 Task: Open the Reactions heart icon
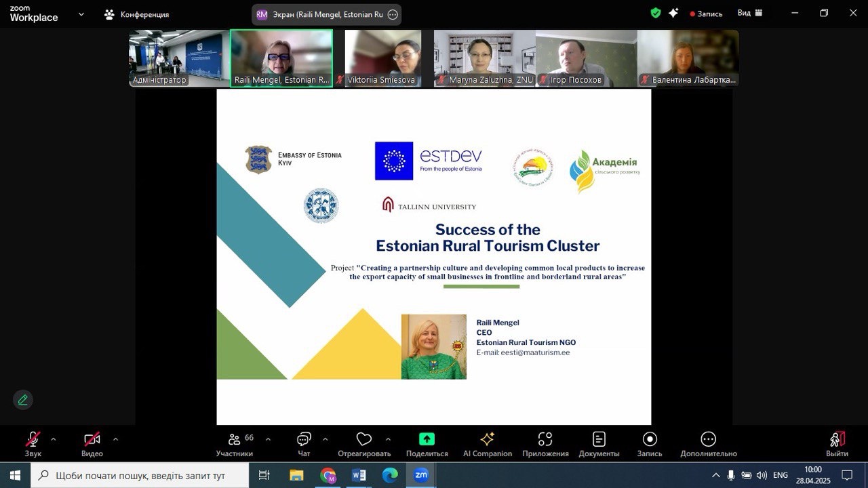(364, 440)
